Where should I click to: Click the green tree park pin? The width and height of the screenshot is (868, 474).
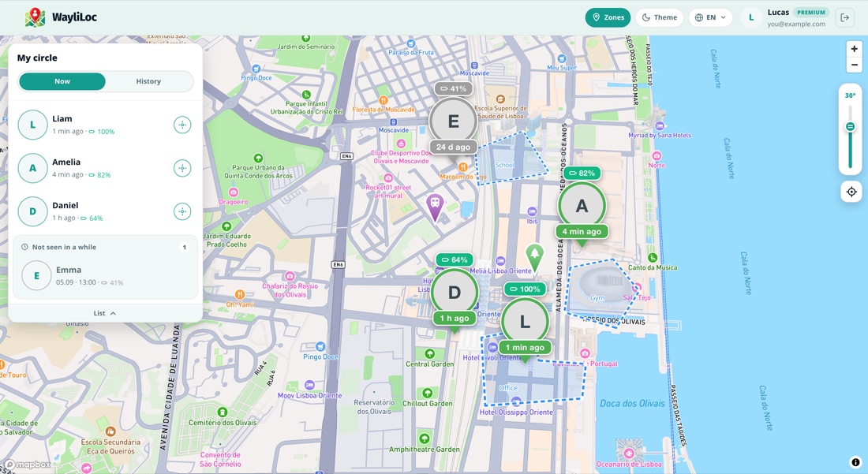pyautogui.click(x=534, y=257)
